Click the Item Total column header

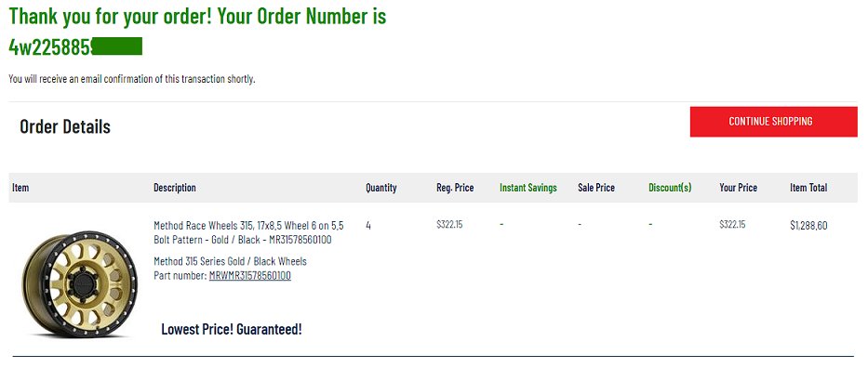808,188
